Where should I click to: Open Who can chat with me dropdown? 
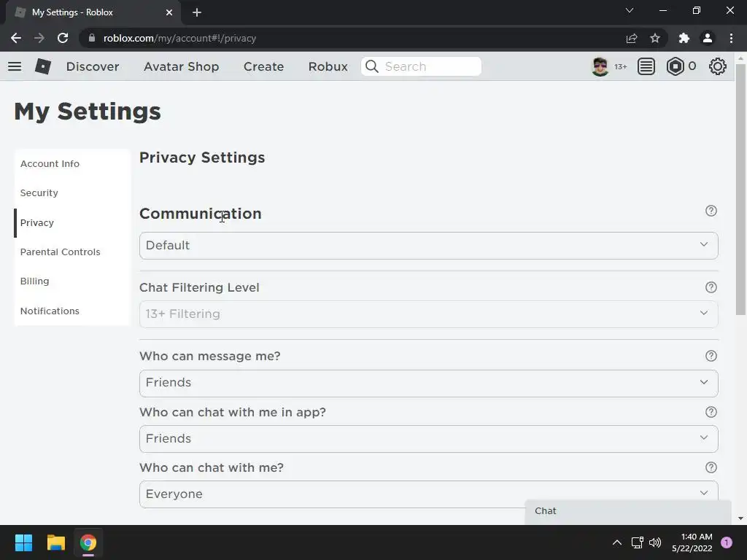(428, 494)
